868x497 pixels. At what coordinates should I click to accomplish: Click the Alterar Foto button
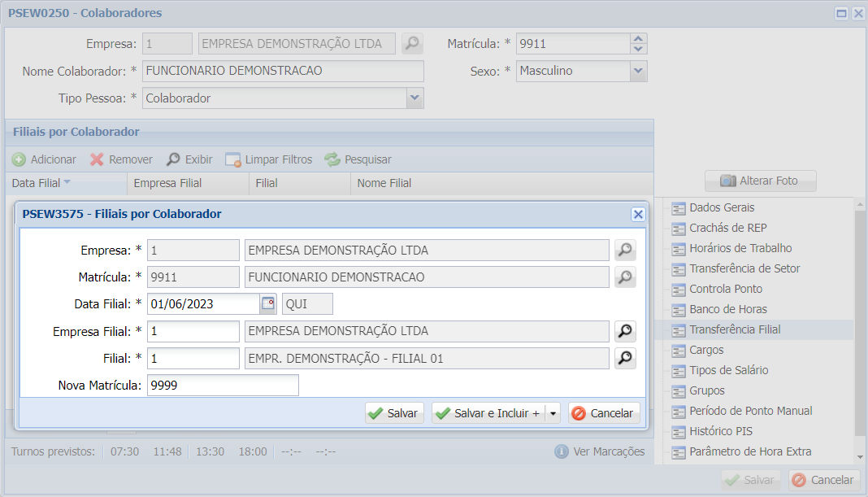coord(760,181)
